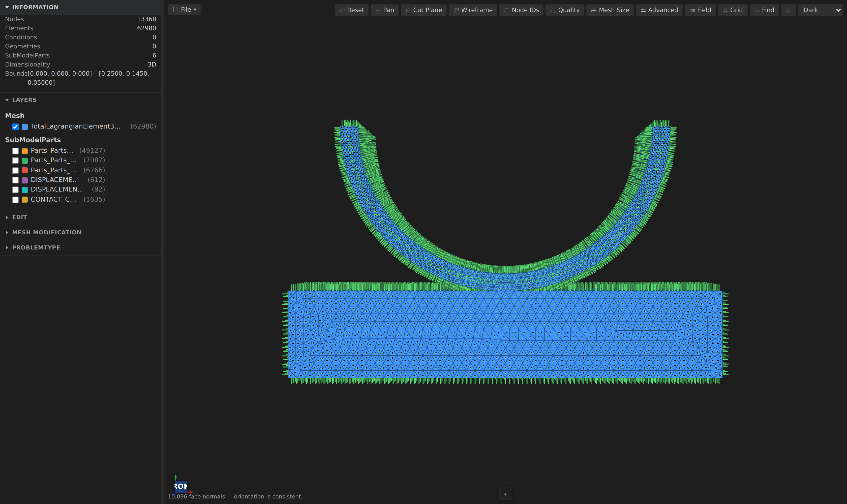Show the Parts_Parts layer with 6766 elements

coord(15,171)
